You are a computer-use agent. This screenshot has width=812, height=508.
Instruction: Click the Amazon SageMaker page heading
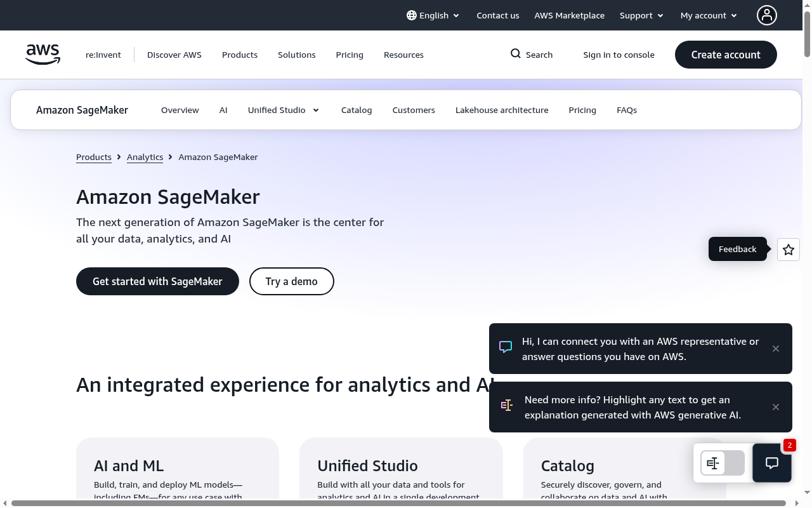(168, 197)
